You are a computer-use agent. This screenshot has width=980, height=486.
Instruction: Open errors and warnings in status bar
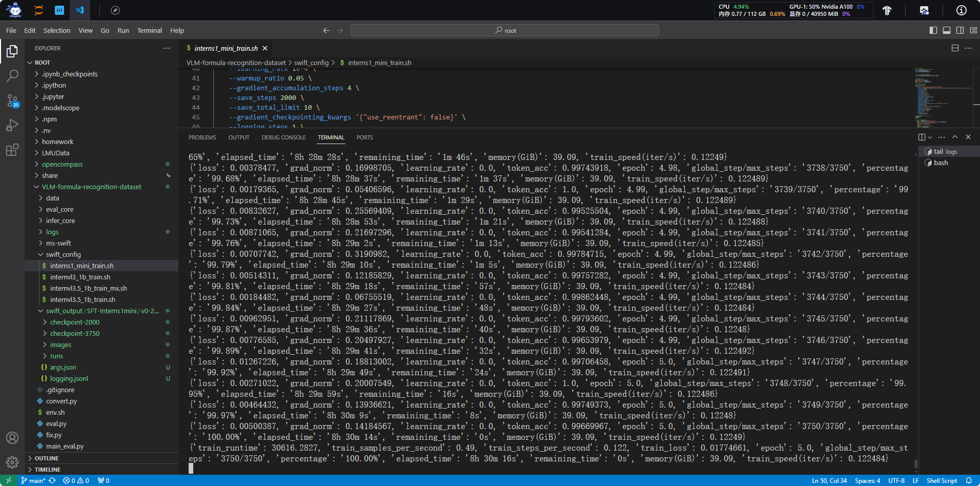[76, 480]
